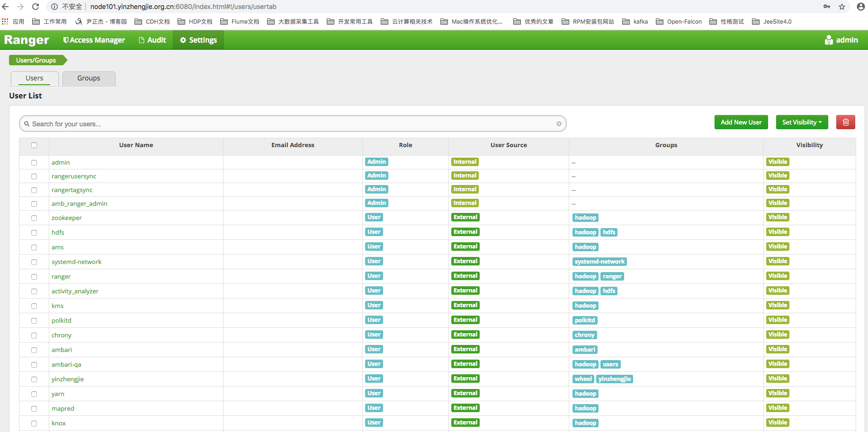Open the HDP文档 bookmark folder
Image resolution: width=868 pixels, height=432 pixels.
click(x=195, y=21)
